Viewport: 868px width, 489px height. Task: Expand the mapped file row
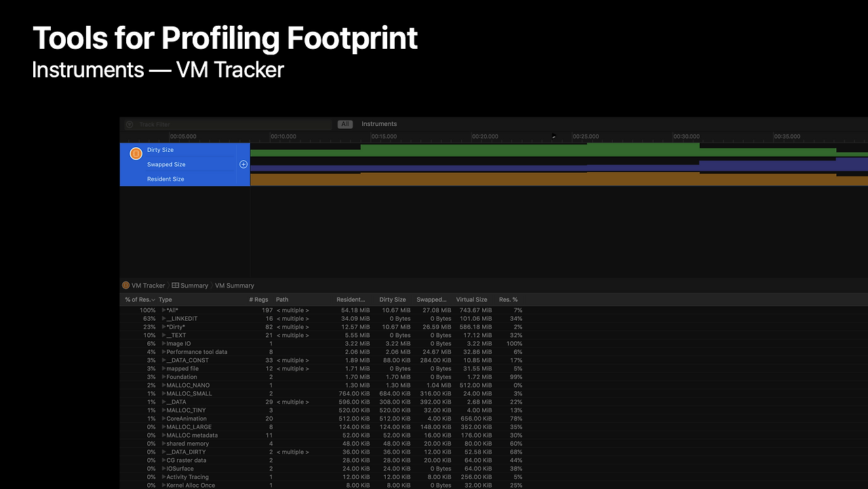(163, 369)
